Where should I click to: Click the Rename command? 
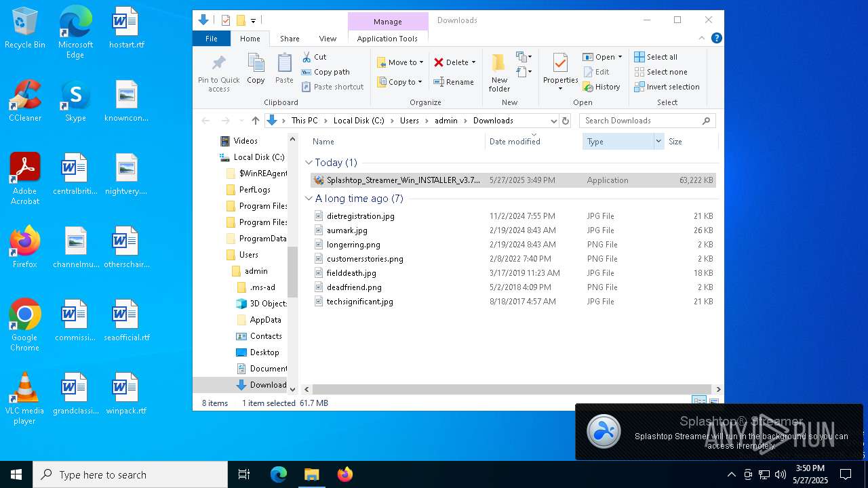[454, 82]
